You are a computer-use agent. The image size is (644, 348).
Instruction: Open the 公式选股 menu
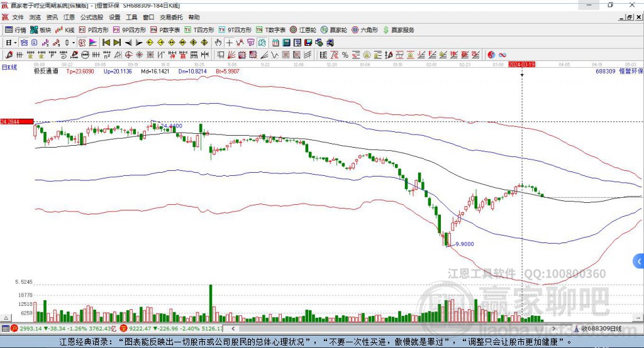click(x=92, y=17)
